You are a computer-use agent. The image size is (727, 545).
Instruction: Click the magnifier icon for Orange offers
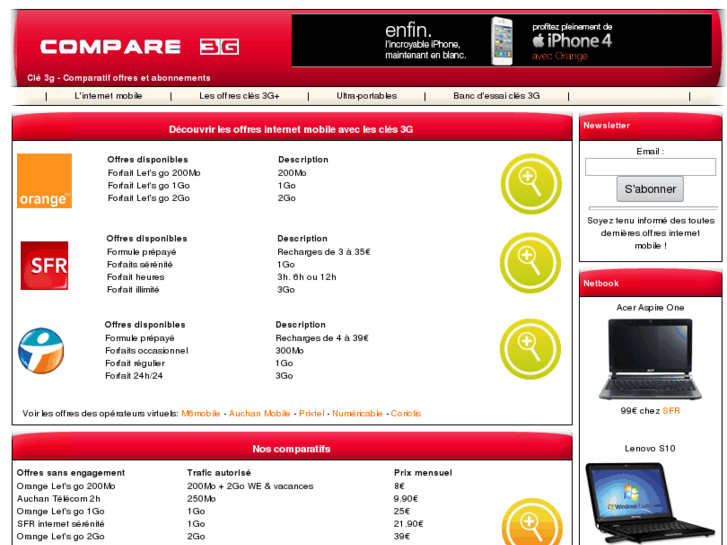tap(531, 184)
